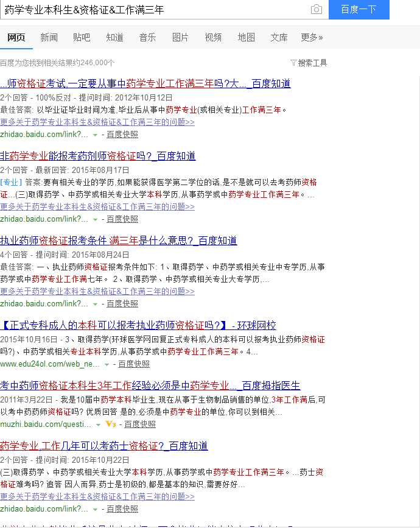Expand dropdown arrow next to muzhi.baidu.com URL
The image size is (420, 528).
(98, 424)
